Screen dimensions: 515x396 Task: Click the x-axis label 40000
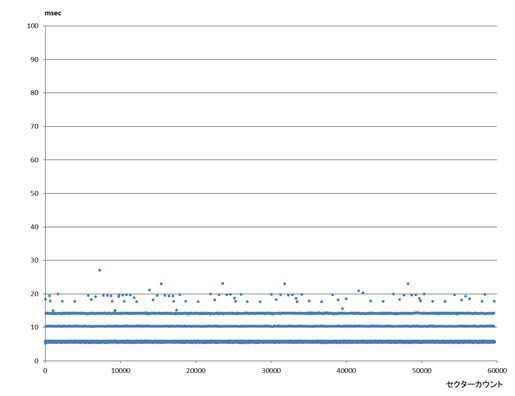click(x=346, y=371)
